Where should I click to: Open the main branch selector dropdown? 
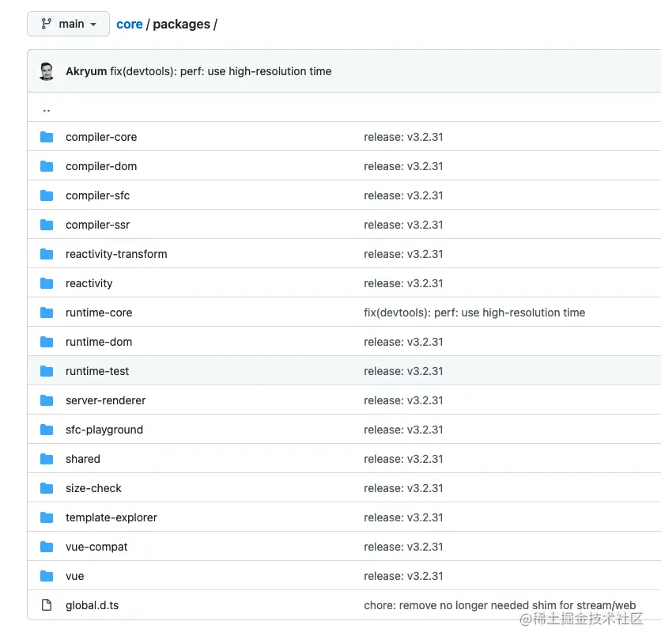point(68,24)
